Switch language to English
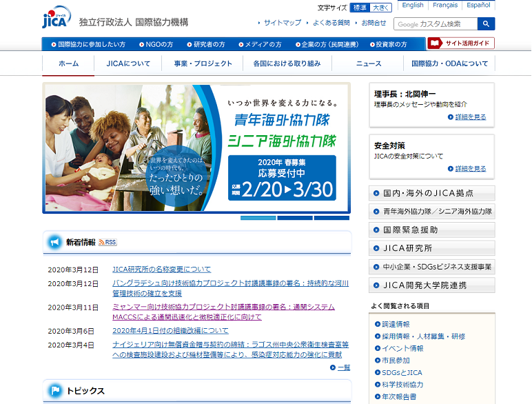The height and width of the screenshot is (404, 532). tap(413, 5)
